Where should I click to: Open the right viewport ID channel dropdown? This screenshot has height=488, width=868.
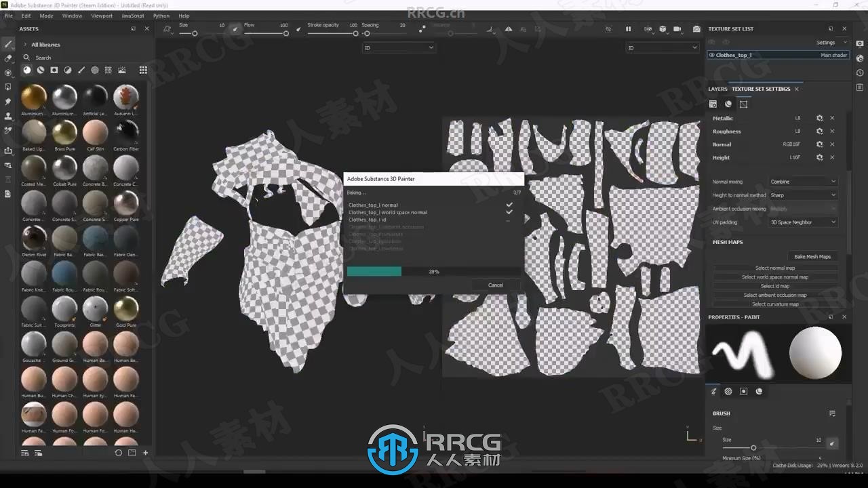pos(662,47)
